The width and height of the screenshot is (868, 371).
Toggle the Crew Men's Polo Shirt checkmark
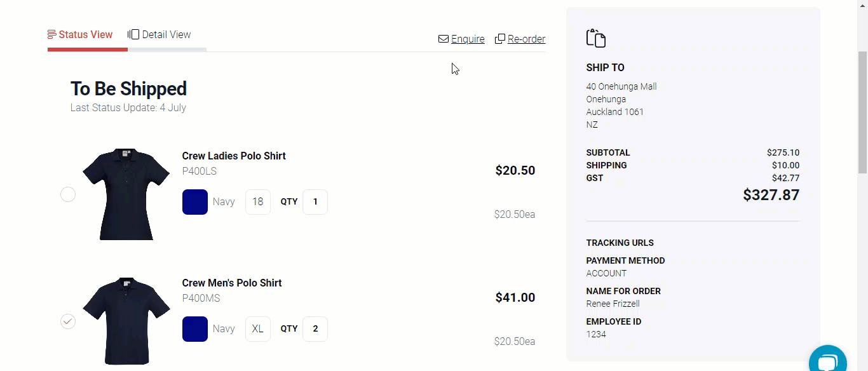(x=68, y=321)
